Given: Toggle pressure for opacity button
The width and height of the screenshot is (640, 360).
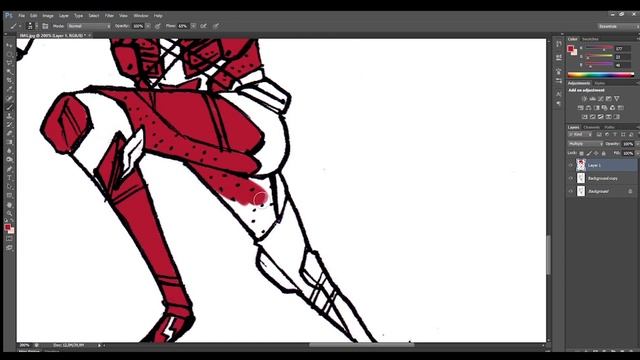Looking at the screenshot, I should tap(158, 26).
